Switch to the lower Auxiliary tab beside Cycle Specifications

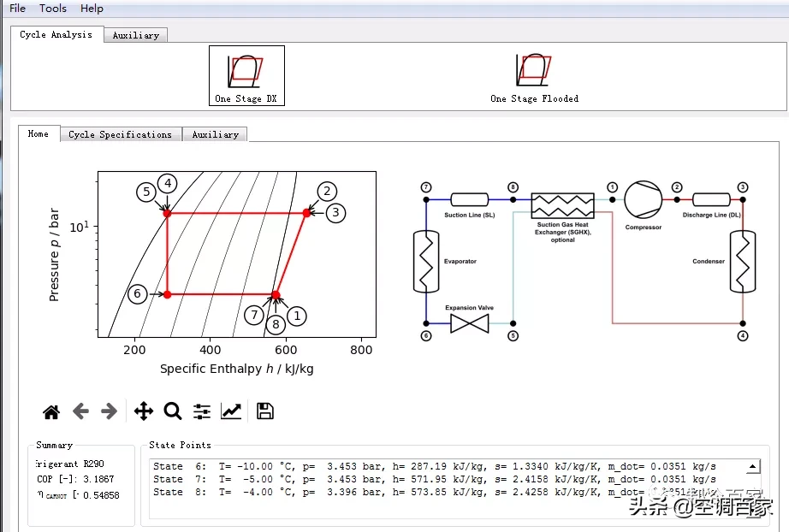pyautogui.click(x=215, y=135)
